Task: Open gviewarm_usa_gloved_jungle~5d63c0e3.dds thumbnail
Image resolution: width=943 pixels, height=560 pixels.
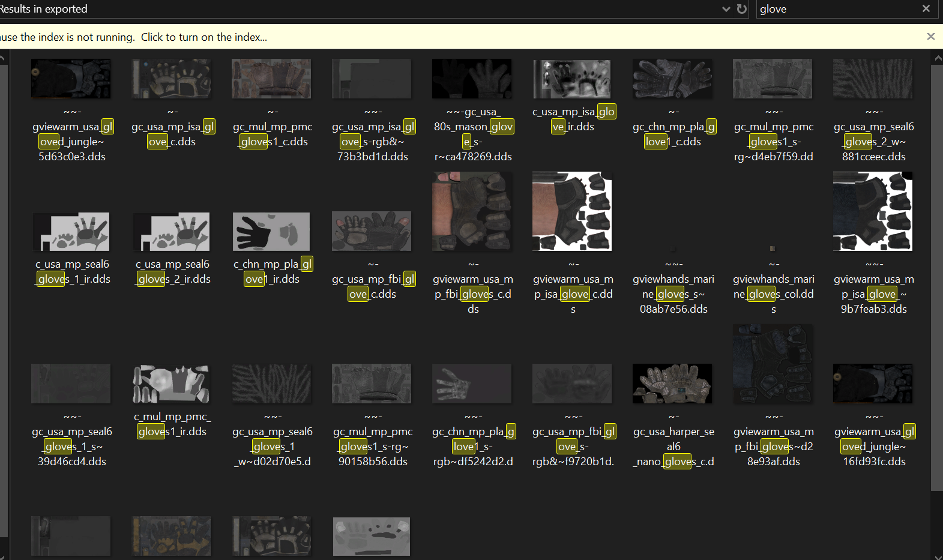Action: coord(71,79)
